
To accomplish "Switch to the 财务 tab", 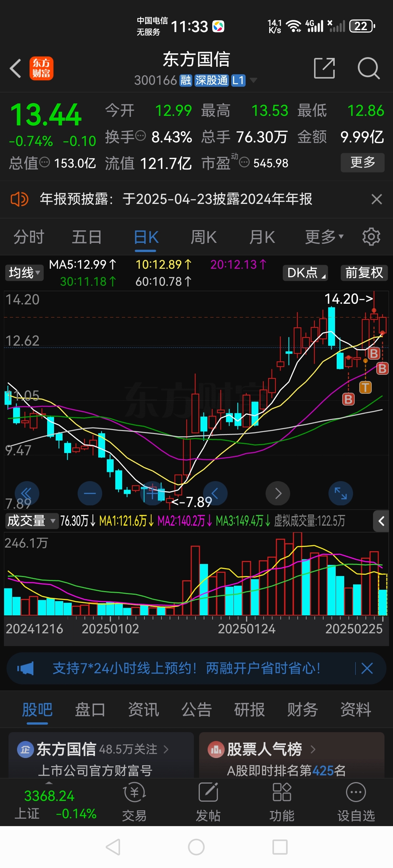I will tap(303, 710).
